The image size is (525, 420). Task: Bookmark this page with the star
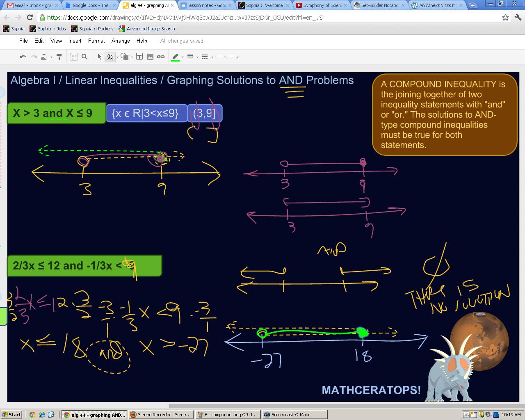pyautogui.click(x=505, y=18)
